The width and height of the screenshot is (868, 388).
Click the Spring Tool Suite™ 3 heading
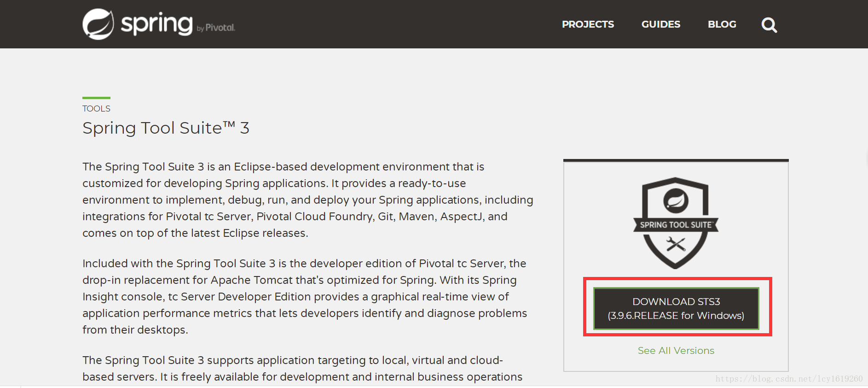coord(166,128)
